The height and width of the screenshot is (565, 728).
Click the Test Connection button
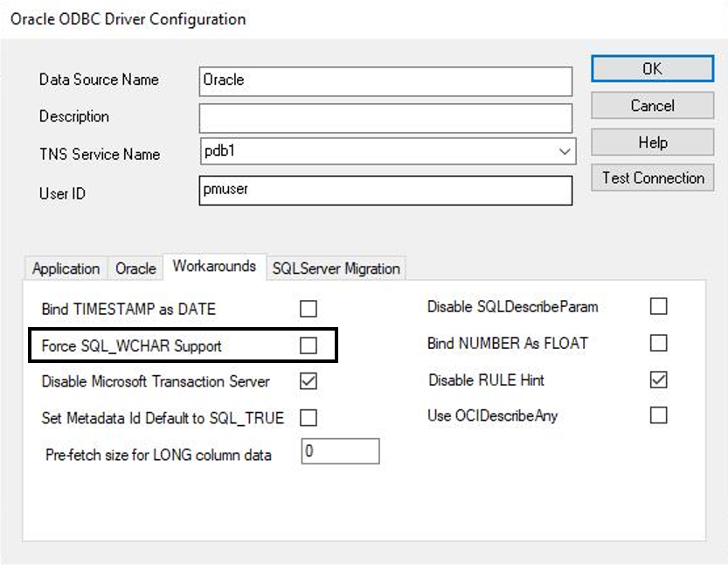point(652,178)
